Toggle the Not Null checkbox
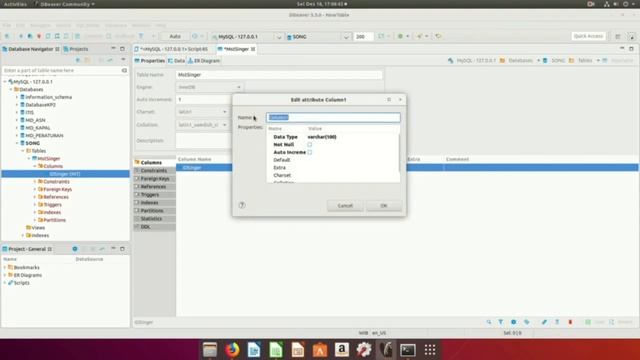This screenshot has height=360, width=640. pos(310,144)
